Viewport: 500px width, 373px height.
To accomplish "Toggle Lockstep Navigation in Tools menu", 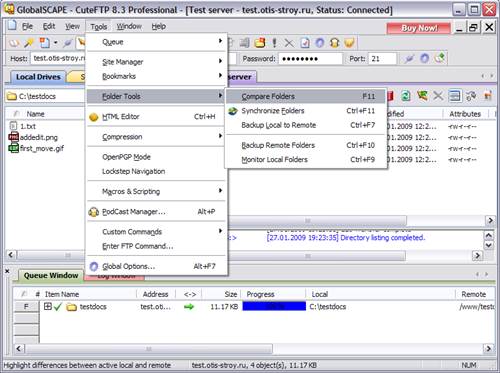I will (133, 171).
